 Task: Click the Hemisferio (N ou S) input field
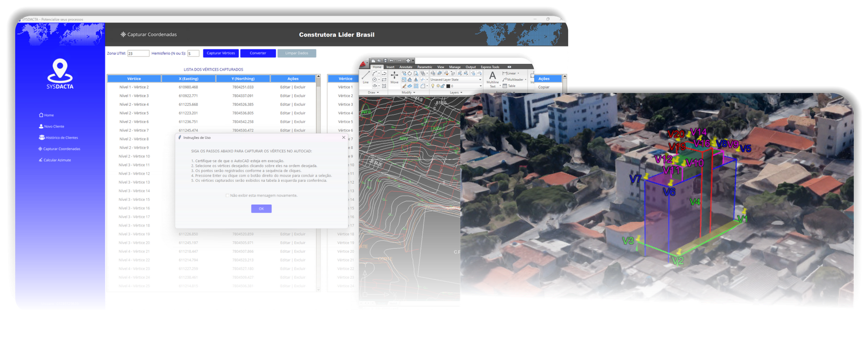(193, 53)
